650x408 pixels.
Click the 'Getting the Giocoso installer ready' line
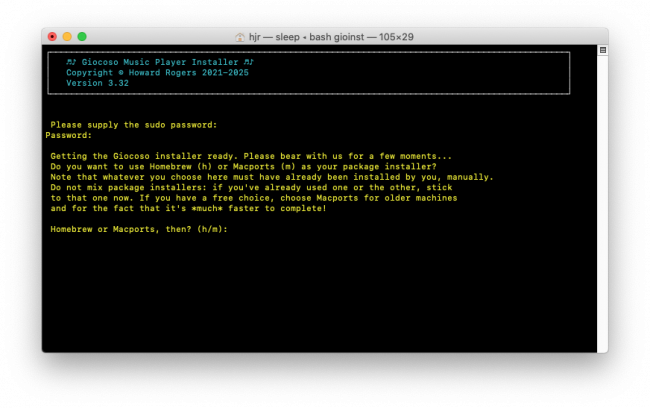250,156
